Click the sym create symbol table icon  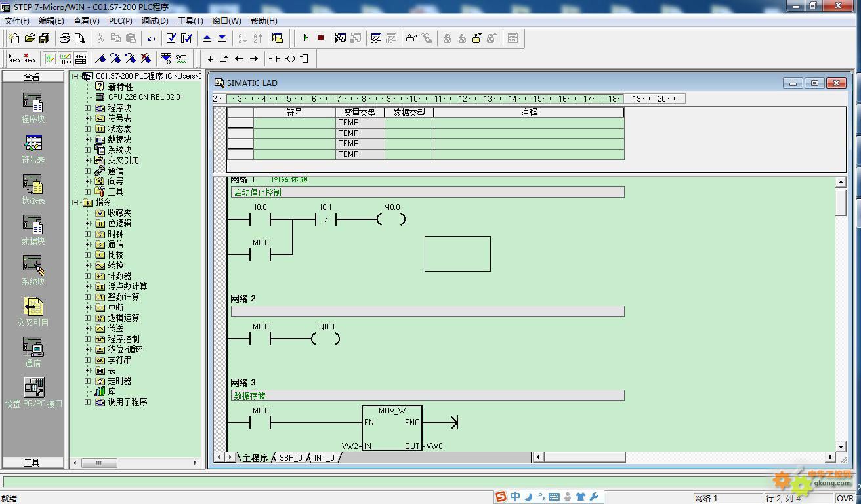(181, 58)
